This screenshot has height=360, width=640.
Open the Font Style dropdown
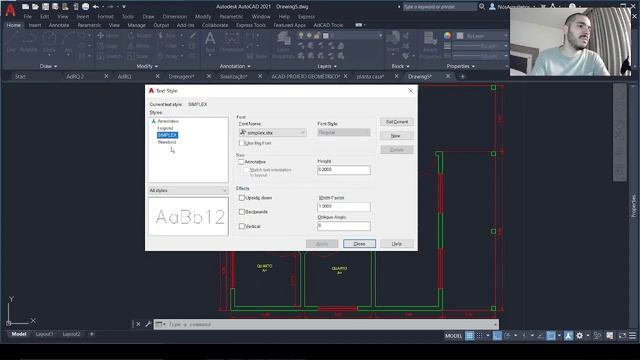tap(344, 132)
